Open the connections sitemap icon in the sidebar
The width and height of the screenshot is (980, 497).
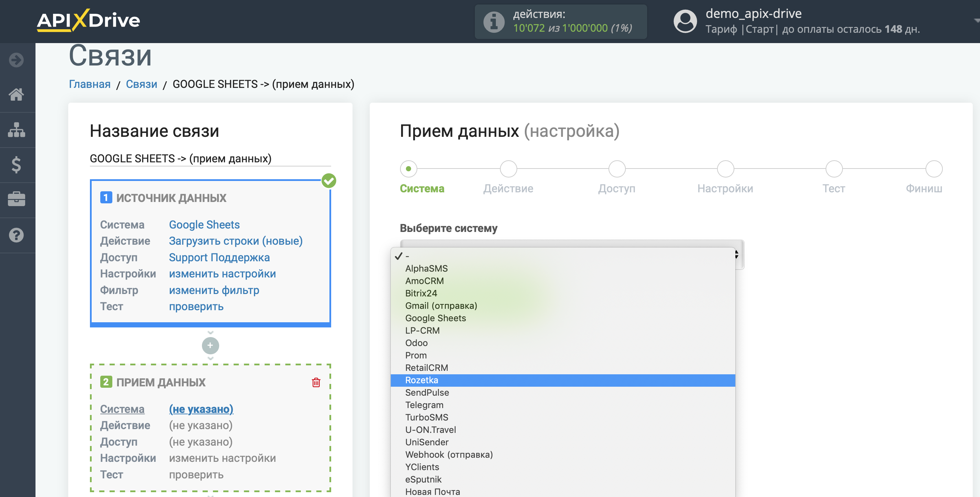click(x=16, y=130)
